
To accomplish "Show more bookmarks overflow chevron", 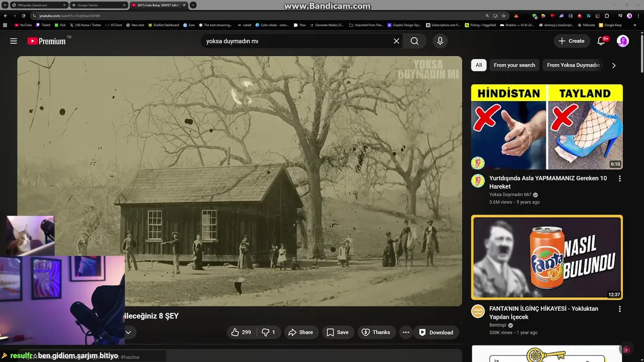I will coord(634,25).
